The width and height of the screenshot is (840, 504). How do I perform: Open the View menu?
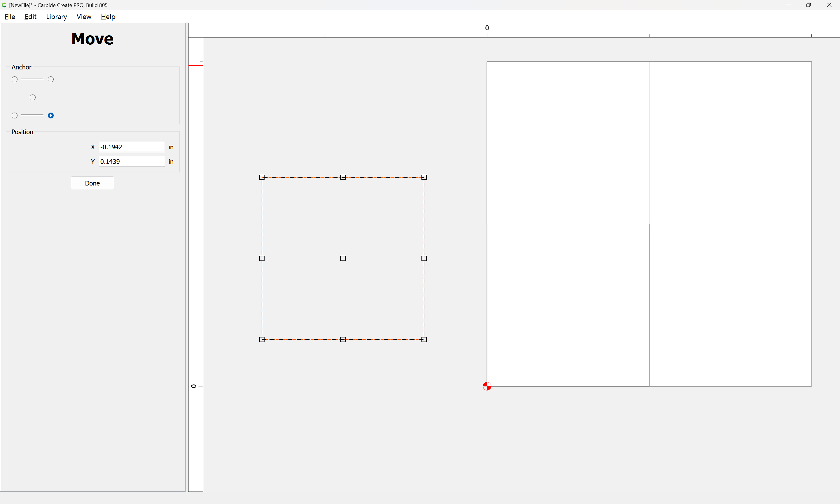coord(84,17)
